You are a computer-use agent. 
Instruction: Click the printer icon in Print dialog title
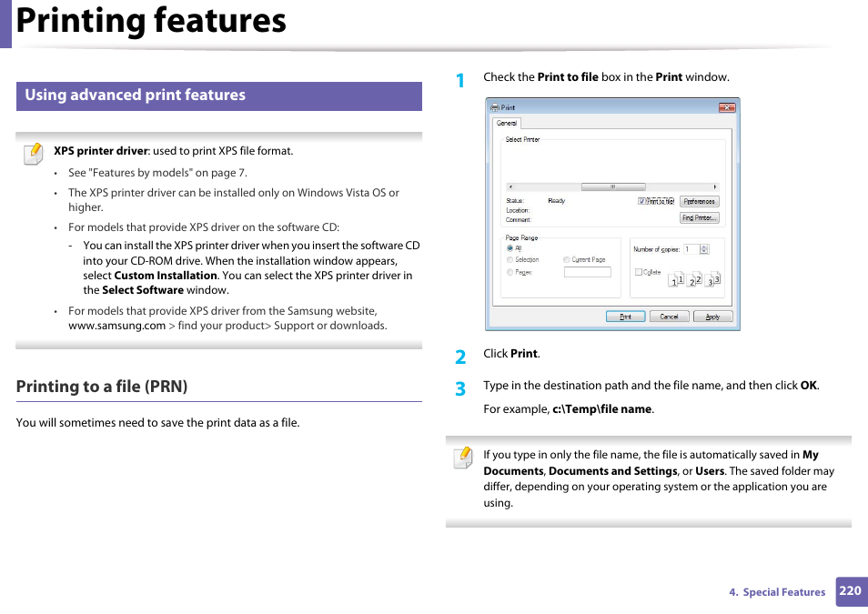[494, 107]
